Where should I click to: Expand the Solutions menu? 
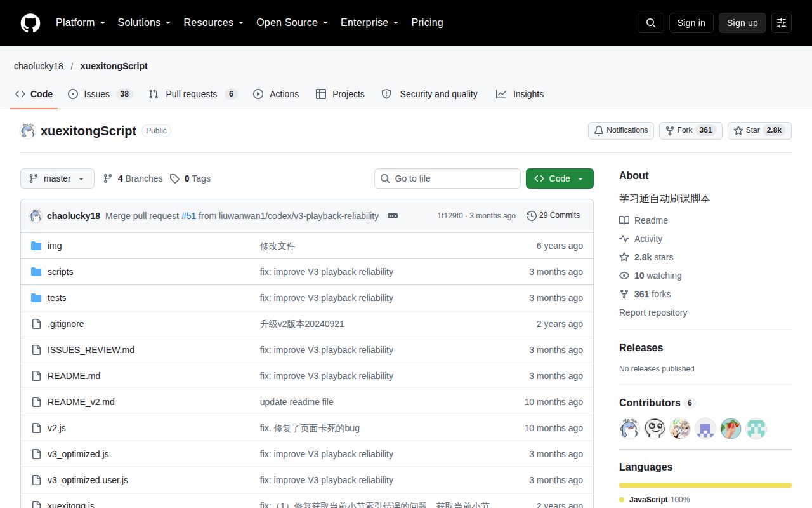pyautogui.click(x=145, y=23)
